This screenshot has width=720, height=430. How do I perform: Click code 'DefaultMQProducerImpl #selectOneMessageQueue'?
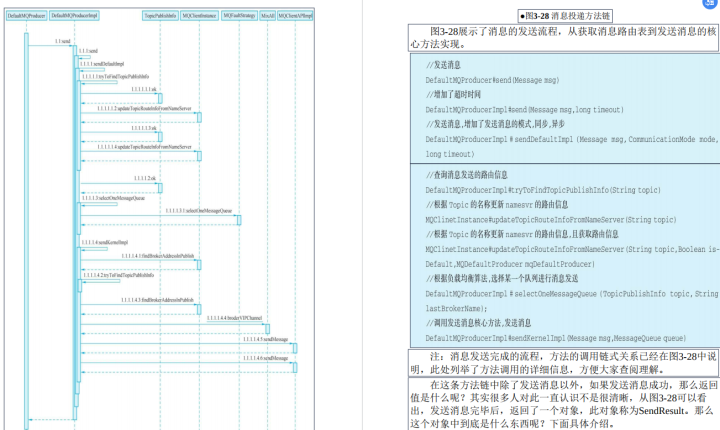click(572, 294)
